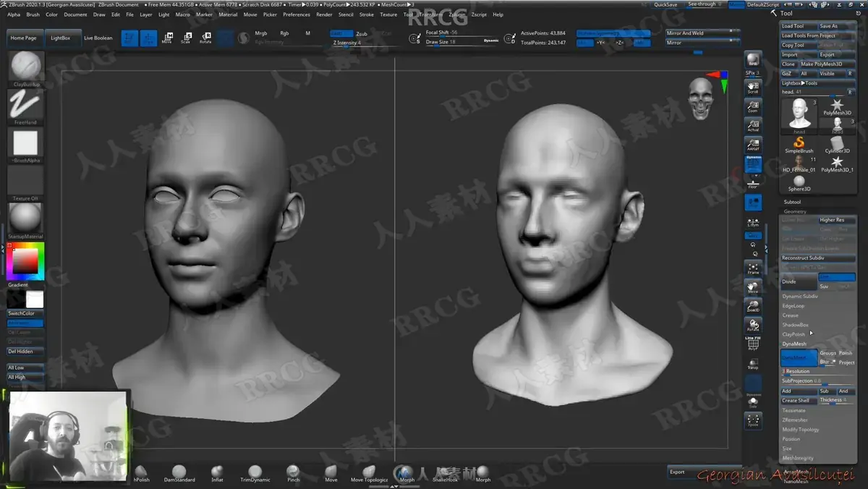The height and width of the screenshot is (489, 868).
Task: Select the Scale transform icon in top shelf
Action: 186,38
